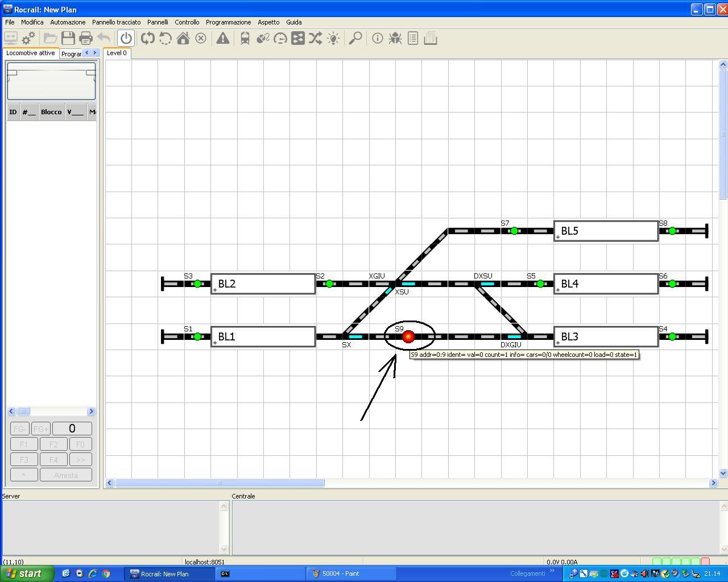This screenshot has width=728, height=582.
Task: Open the info circle icon
Action: tap(378, 39)
